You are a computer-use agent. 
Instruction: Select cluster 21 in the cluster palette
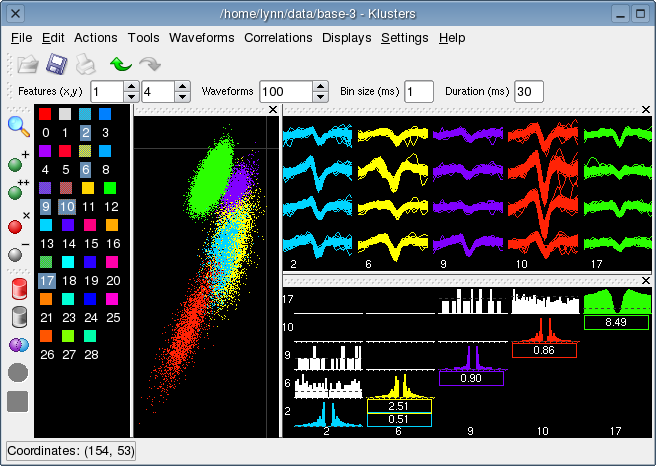coord(46,317)
